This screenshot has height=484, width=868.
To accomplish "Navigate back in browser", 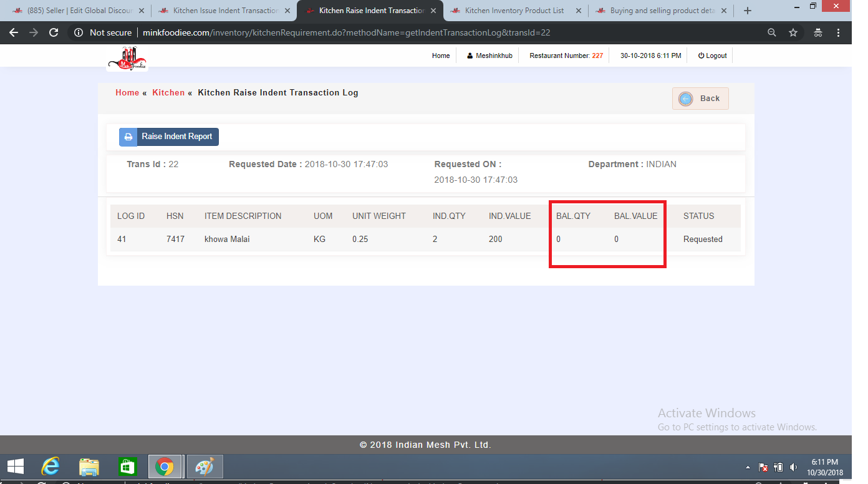I will tap(14, 32).
